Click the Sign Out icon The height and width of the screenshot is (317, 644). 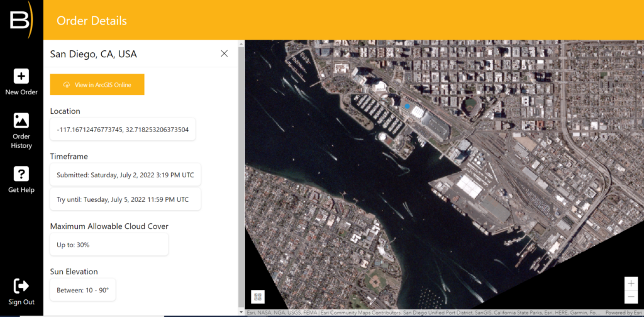click(x=21, y=286)
